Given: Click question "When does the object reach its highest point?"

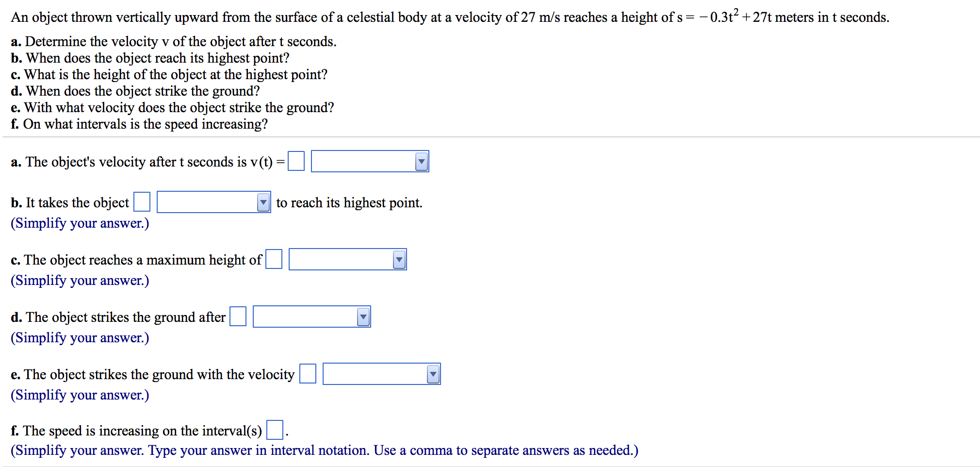Looking at the screenshot, I should (150, 58).
